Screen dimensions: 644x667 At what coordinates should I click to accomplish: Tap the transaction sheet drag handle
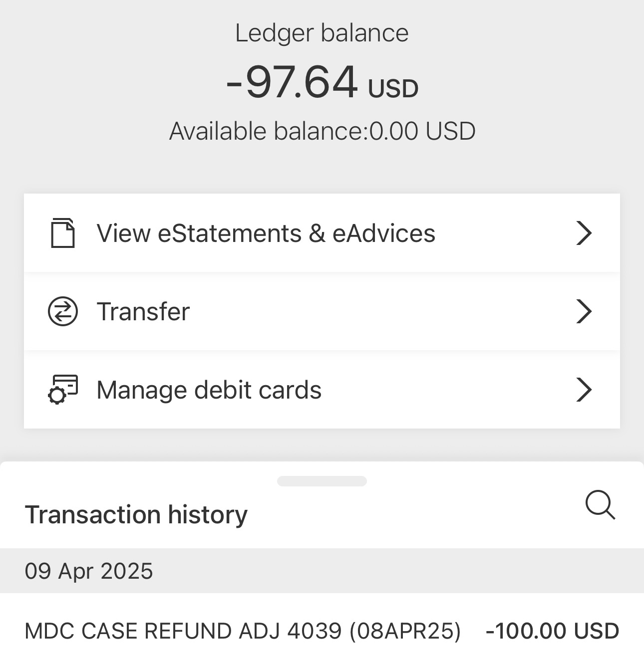point(322,481)
